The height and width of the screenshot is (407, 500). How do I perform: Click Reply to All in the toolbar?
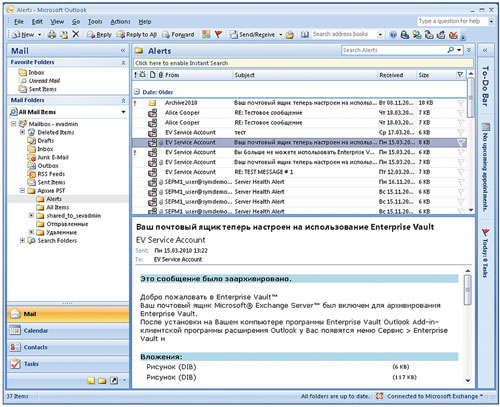tap(137, 34)
